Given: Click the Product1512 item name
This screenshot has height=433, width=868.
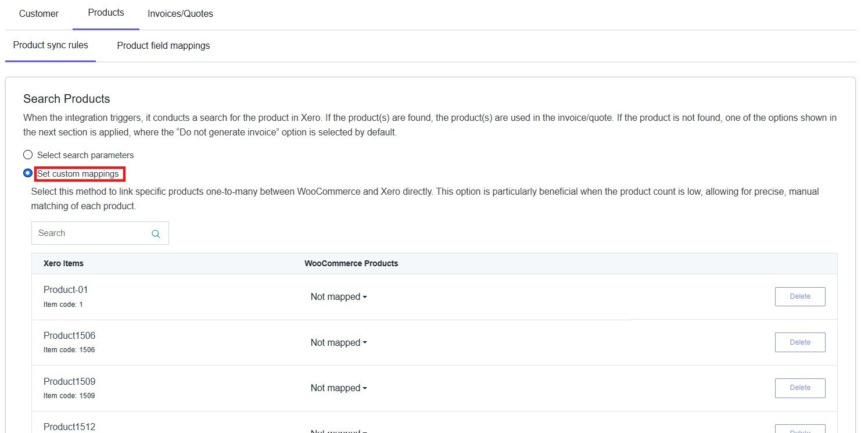Looking at the screenshot, I should [69, 427].
